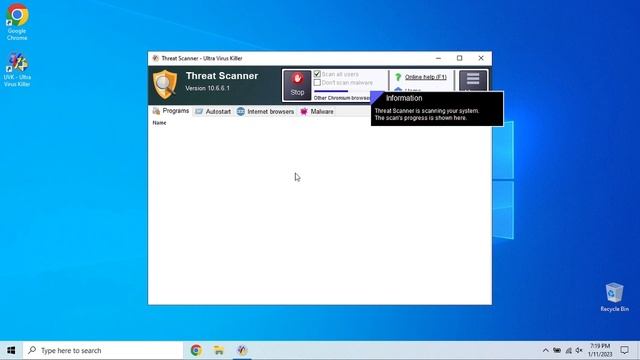Screen dimensions: 640x360
Task: Click the network tray icon
Action: tap(568, 350)
